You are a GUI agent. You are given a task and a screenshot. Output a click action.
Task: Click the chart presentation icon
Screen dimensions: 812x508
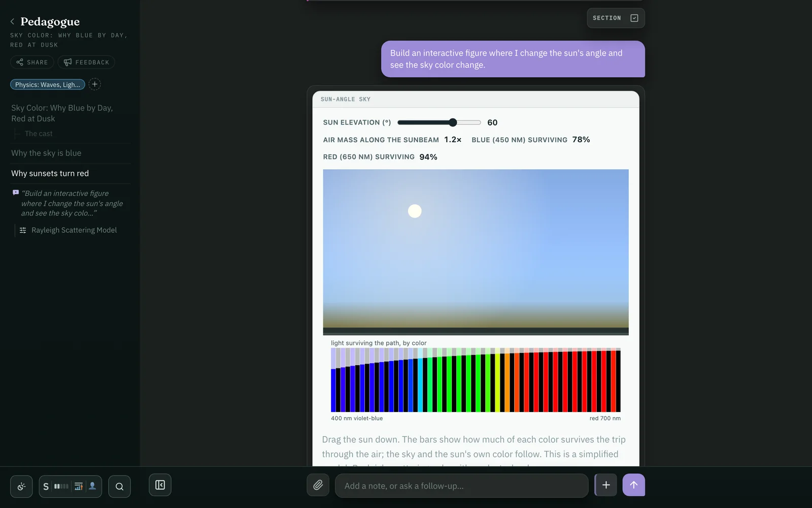coord(79,486)
